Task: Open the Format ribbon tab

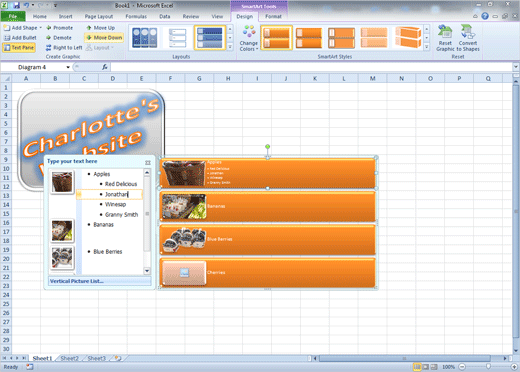Action: (x=273, y=16)
